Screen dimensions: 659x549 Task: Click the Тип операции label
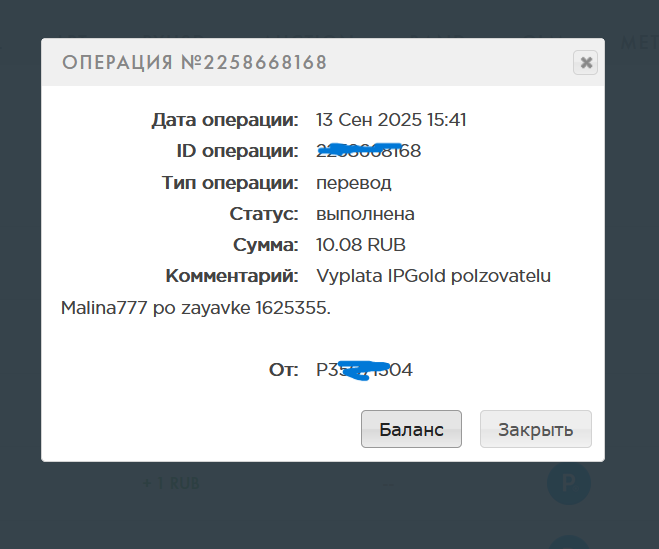pos(230,183)
